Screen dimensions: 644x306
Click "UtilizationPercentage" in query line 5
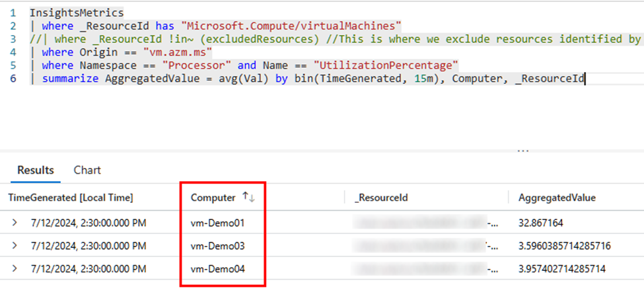[386, 65]
